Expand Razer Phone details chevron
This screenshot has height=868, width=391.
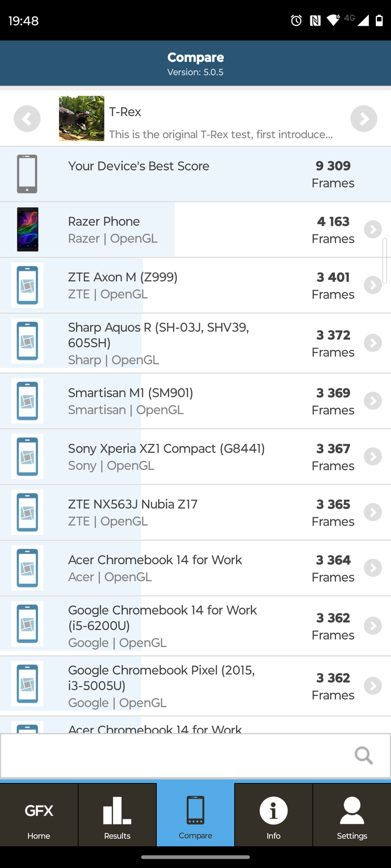point(373,229)
